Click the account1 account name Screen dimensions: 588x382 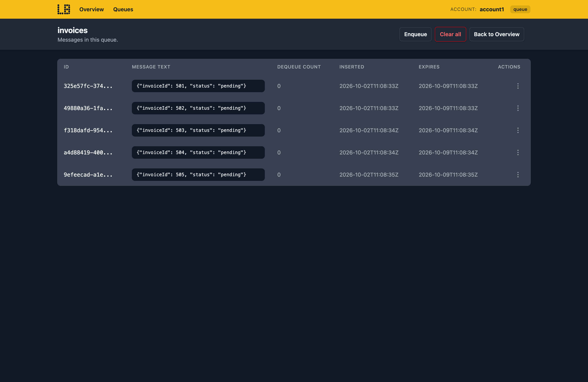pyautogui.click(x=492, y=9)
